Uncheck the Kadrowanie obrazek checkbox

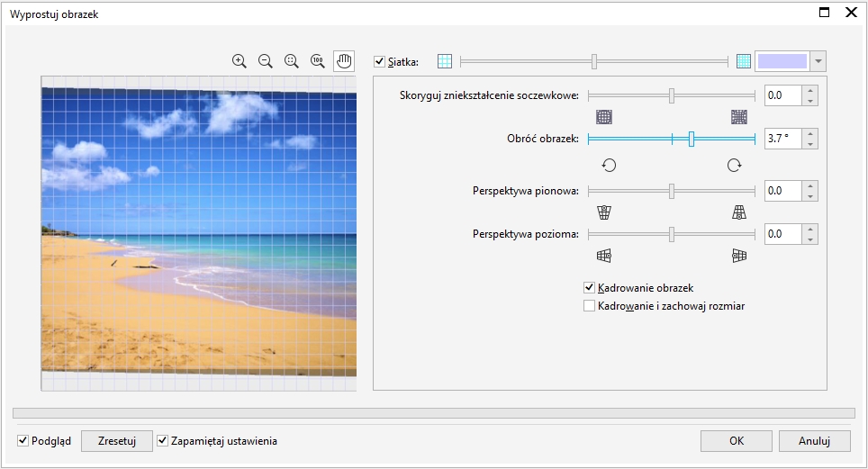[590, 288]
